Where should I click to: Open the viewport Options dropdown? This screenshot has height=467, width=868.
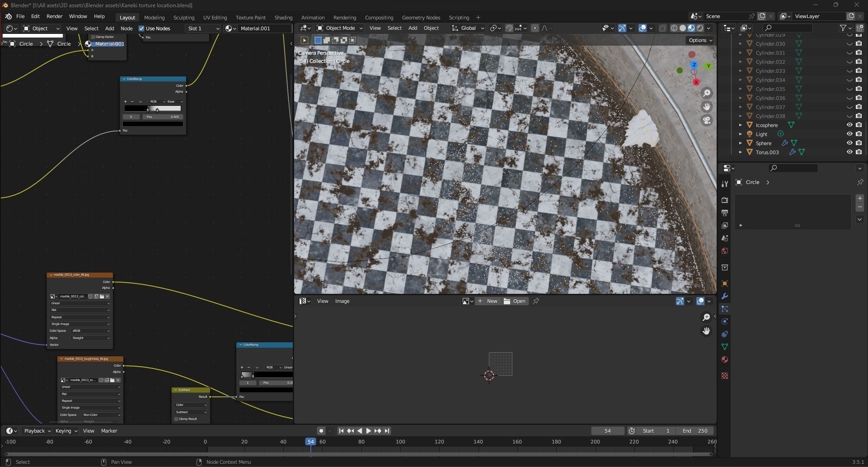(x=700, y=40)
